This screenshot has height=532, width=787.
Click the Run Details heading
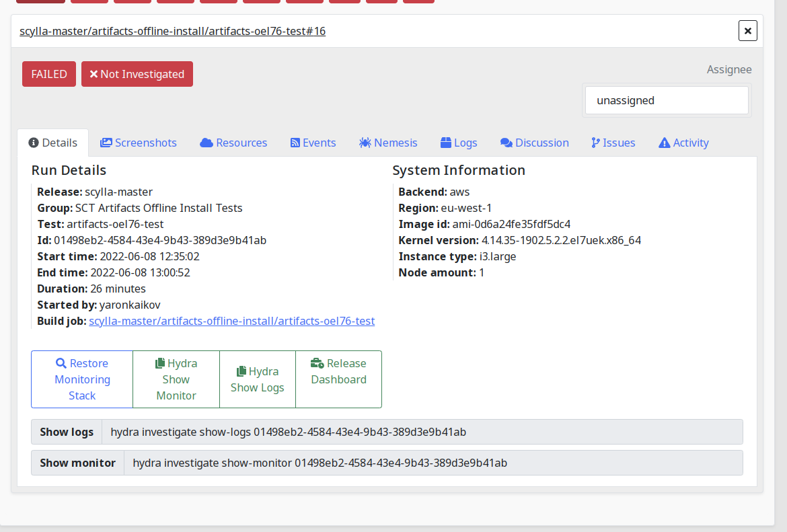click(x=69, y=170)
